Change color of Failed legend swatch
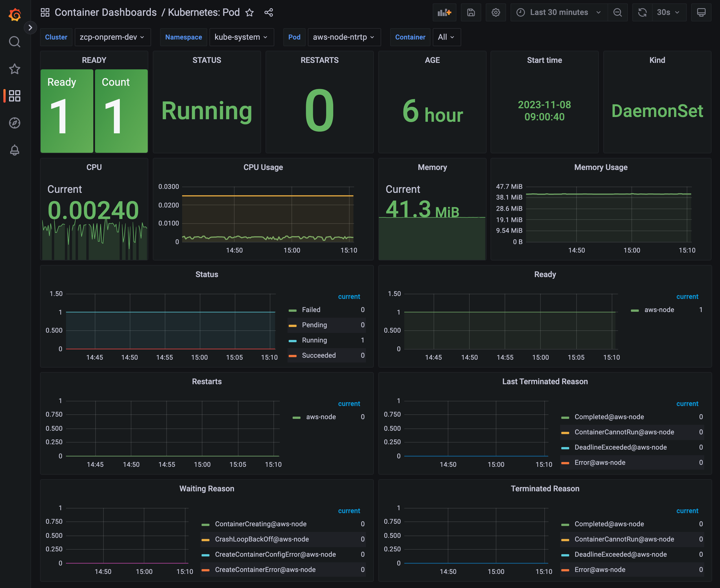The height and width of the screenshot is (588, 720). 293,310
